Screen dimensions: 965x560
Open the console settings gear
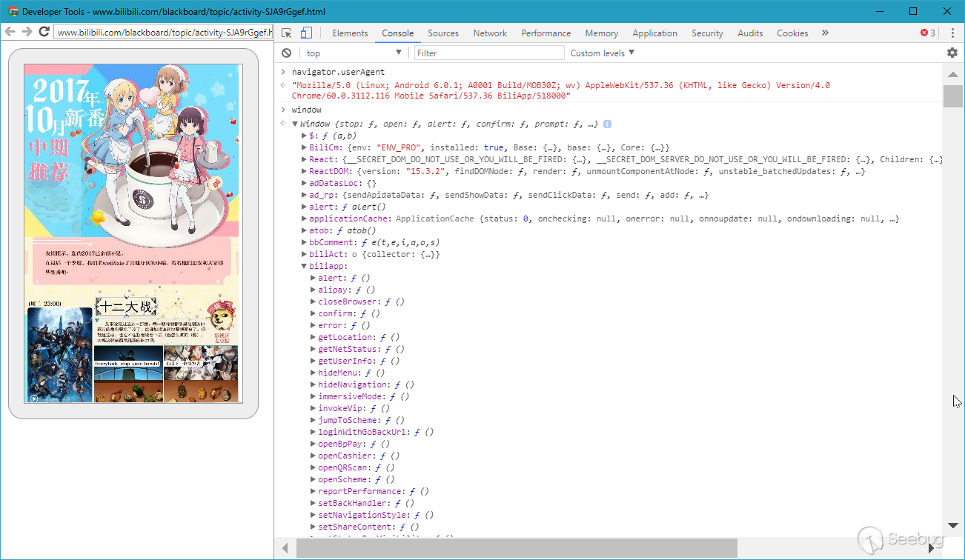[952, 53]
